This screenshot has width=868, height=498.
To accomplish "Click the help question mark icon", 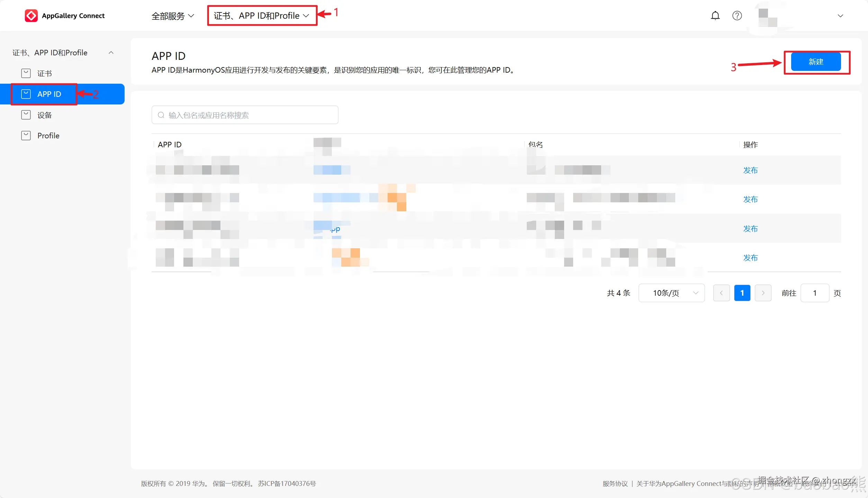I will pos(737,16).
